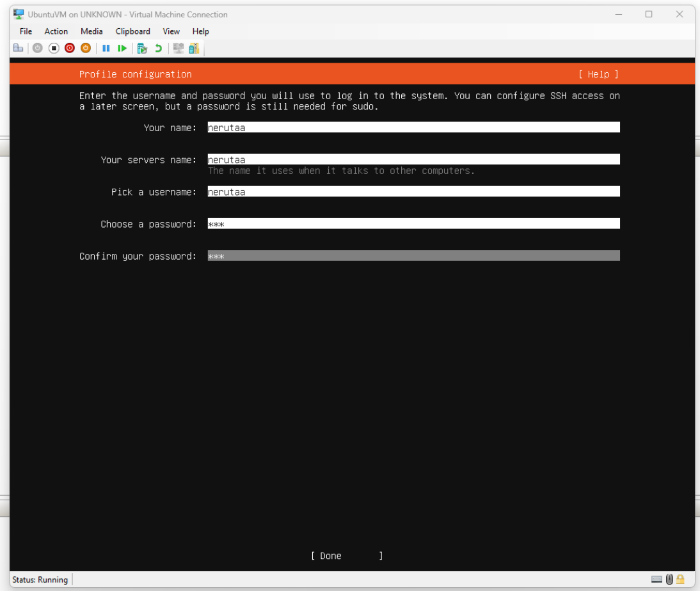
Task: Open the View menu
Action: (x=171, y=31)
